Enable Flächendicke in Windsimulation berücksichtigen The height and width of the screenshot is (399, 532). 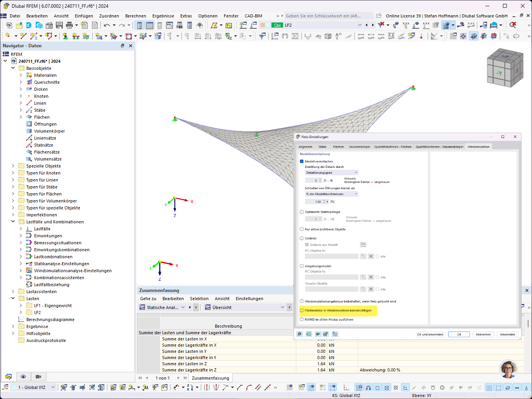(x=302, y=311)
